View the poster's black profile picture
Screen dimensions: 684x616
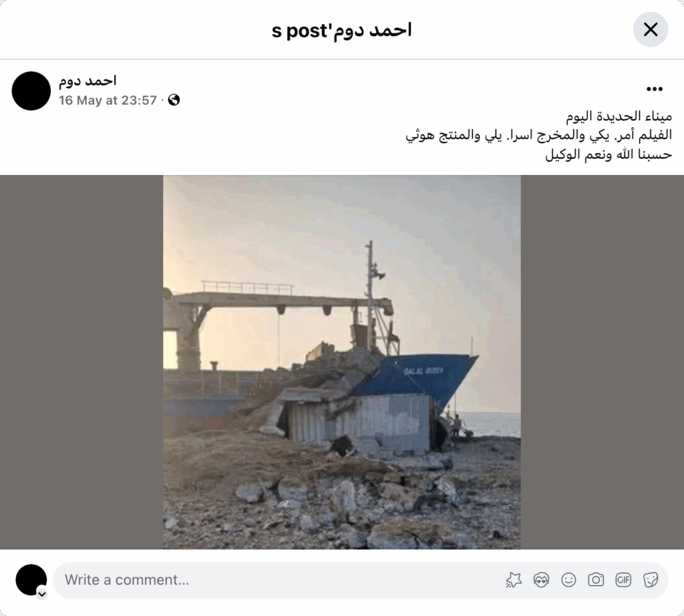click(x=31, y=91)
